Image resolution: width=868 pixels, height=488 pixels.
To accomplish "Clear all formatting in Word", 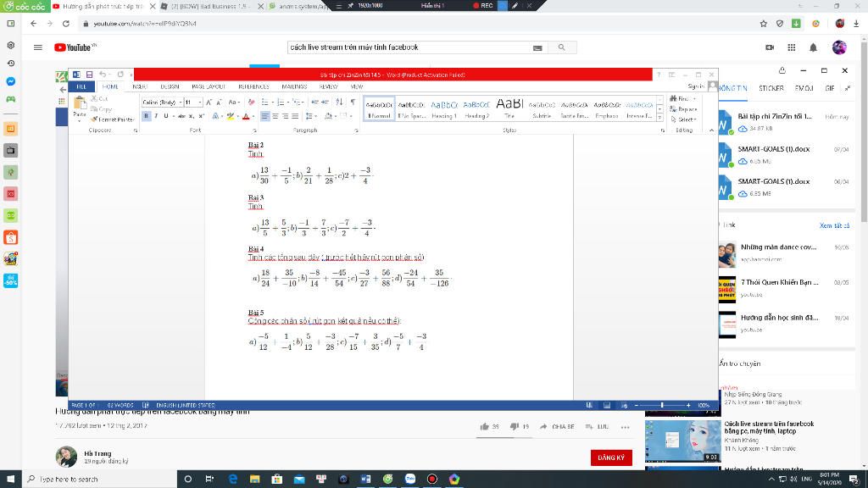I will click(251, 103).
